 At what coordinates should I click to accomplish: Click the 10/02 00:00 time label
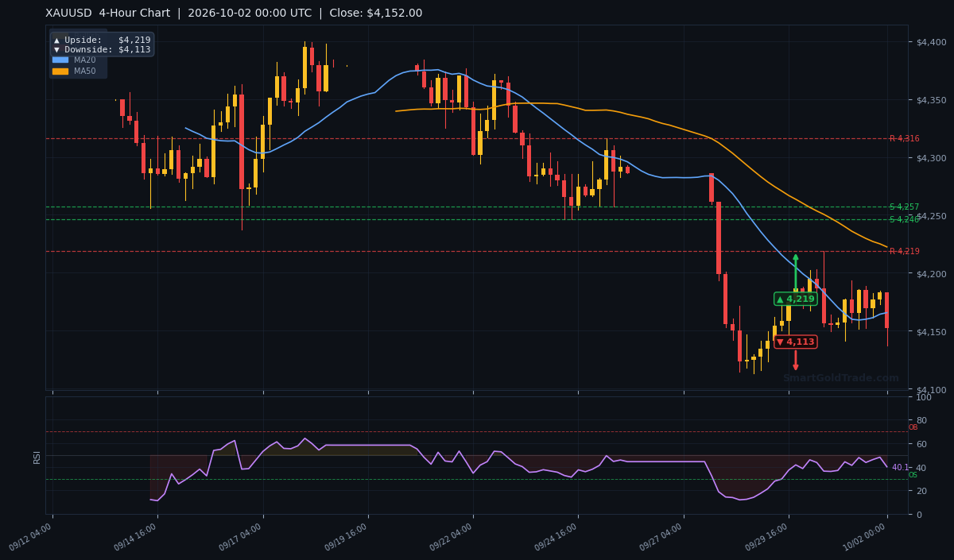click(866, 537)
